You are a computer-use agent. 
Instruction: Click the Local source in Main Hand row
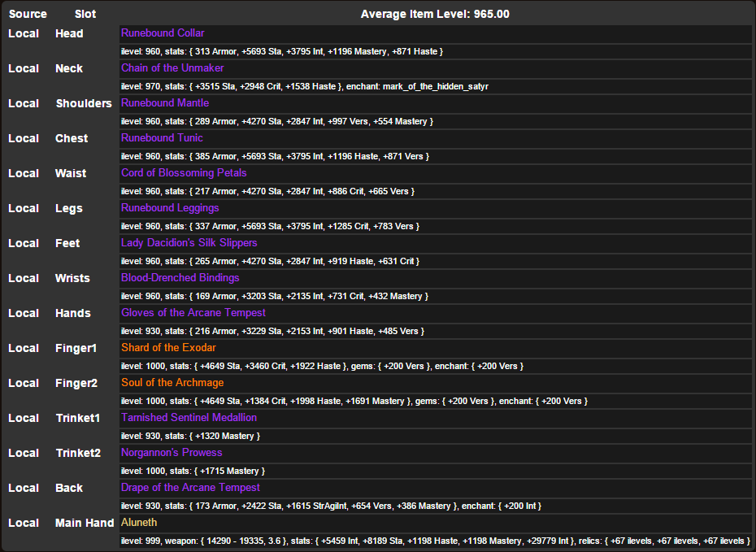(x=23, y=523)
